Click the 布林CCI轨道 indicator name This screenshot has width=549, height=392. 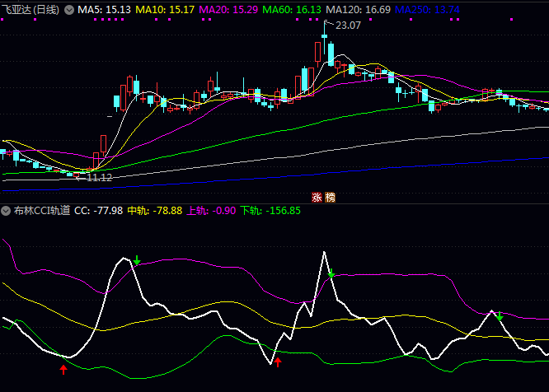[42, 211]
